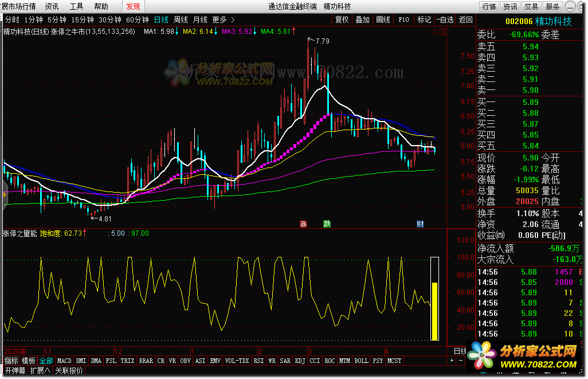This screenshot has height=379, width=588.
Task: Choose the KDJ indicator
Action: click(300, 361)
